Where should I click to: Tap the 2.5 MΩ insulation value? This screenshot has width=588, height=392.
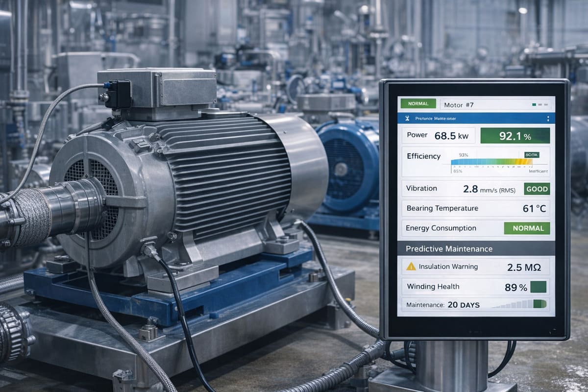tap(524, 267)
